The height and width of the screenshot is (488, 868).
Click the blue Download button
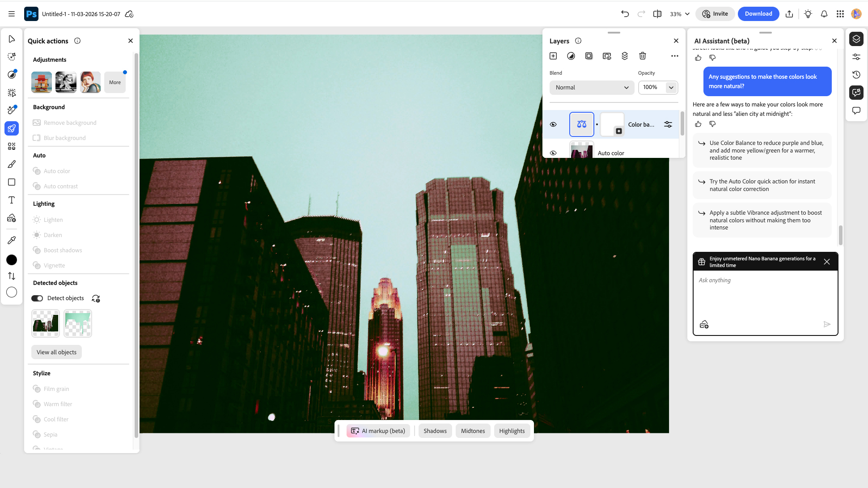coord(758,14)
